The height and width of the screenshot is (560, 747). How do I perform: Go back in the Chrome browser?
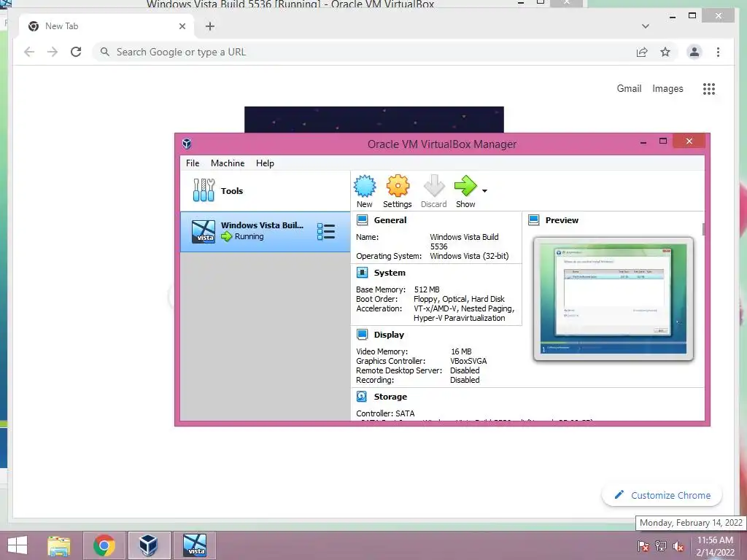29,52
